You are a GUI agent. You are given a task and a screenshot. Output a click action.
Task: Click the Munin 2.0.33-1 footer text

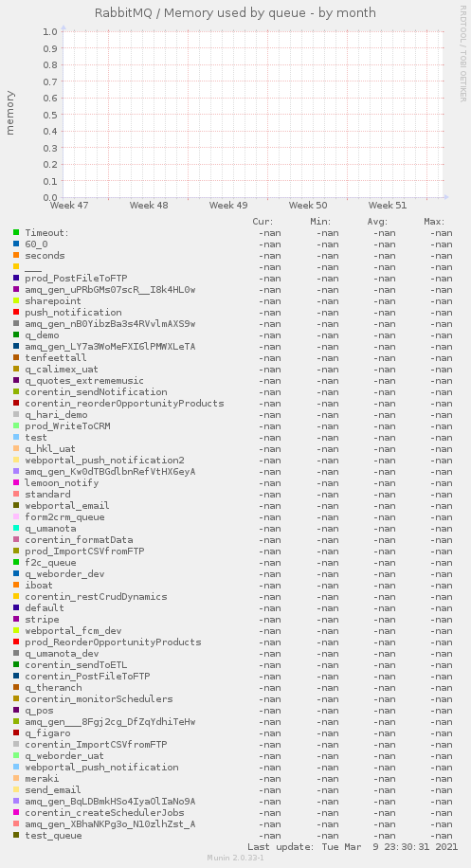[x=235, y=858]
